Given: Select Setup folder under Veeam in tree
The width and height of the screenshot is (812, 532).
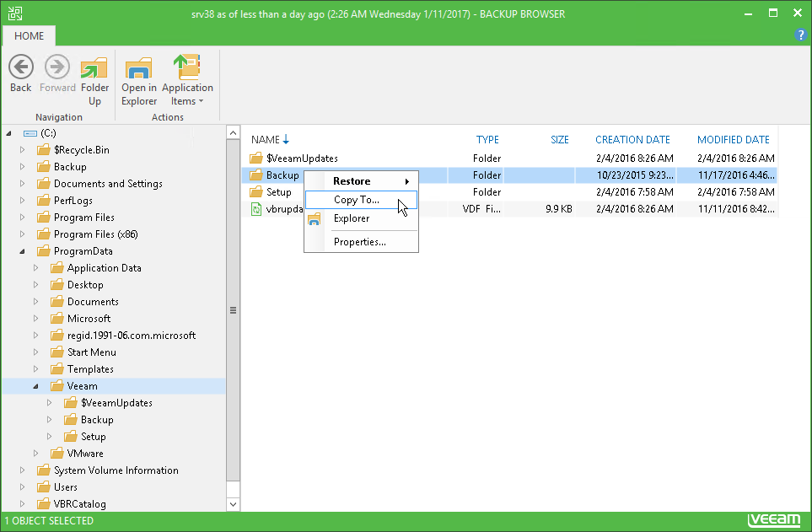Looking at the screenshot, I should pos(94,437).
